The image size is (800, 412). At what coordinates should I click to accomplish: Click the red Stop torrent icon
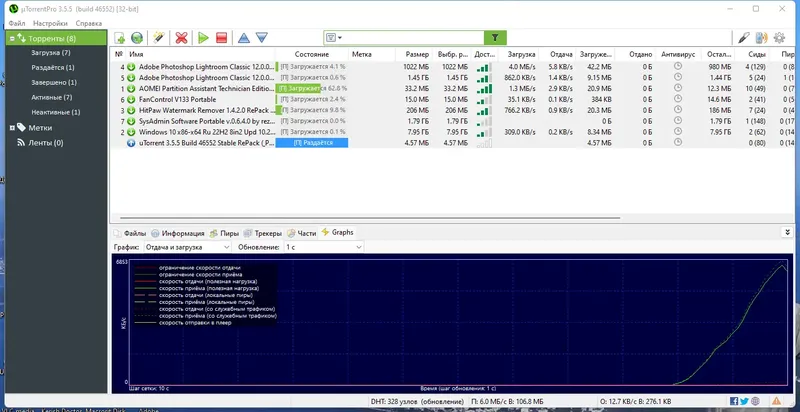(x=221, y=38)
